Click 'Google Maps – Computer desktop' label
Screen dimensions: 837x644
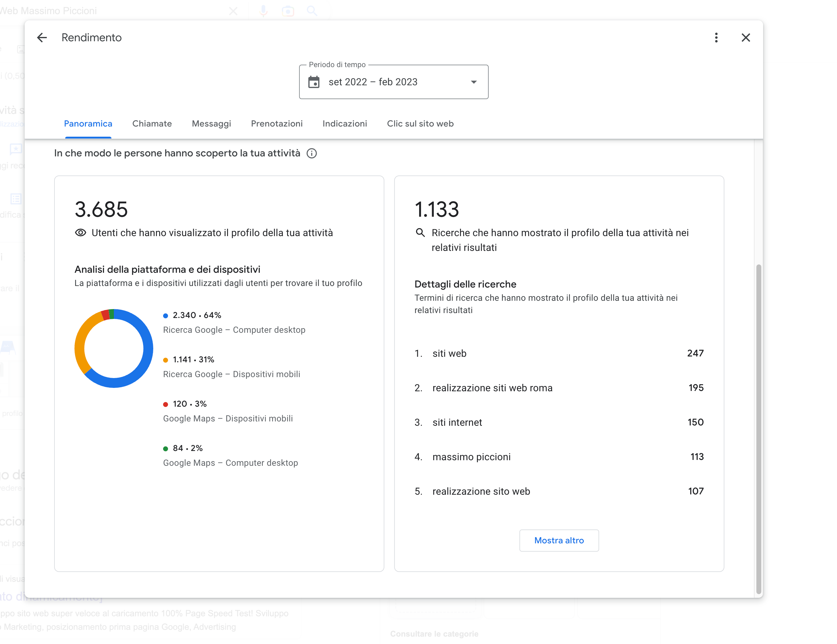click(x=230, y=463)
